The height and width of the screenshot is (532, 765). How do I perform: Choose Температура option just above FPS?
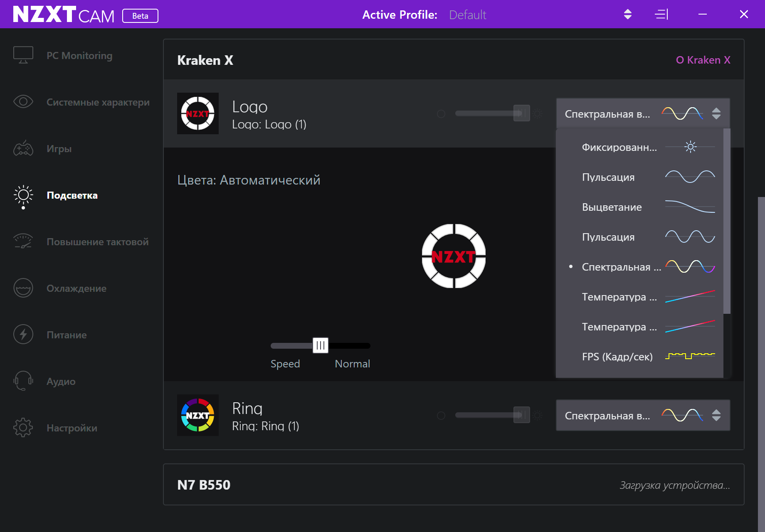(640, 327)
